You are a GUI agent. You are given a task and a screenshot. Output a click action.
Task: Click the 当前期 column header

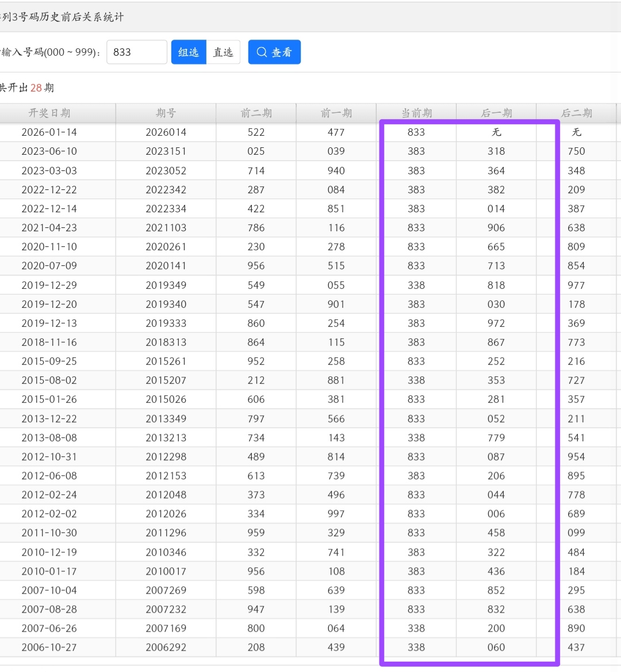(416, 113)
